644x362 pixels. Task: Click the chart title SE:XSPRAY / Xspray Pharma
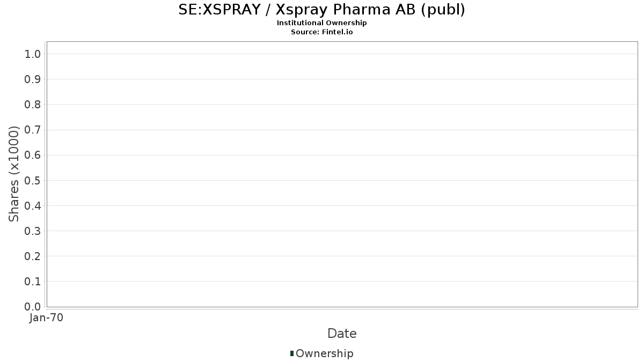pos(321,10)
